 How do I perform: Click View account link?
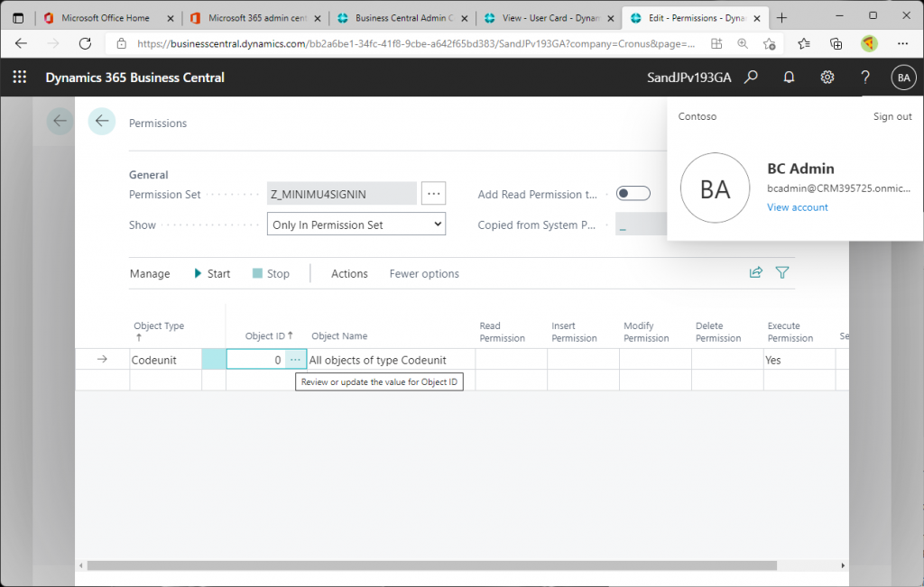point(798,207)
